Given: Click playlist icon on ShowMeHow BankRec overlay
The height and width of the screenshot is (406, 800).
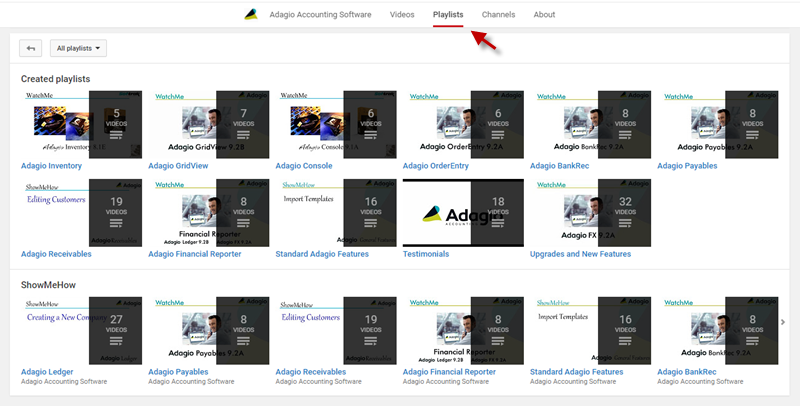Looking at the screenshot, I should pyautogui.click(x=753, y=341).
